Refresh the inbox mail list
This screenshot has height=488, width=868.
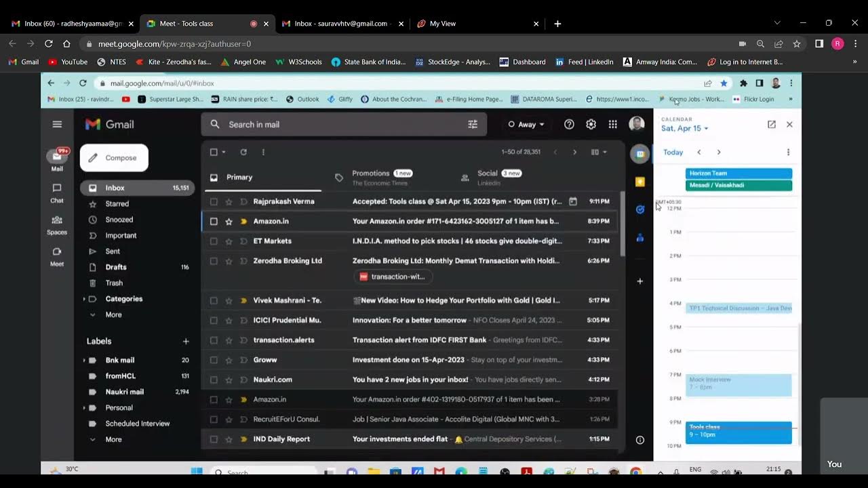(x=243, y=152)
